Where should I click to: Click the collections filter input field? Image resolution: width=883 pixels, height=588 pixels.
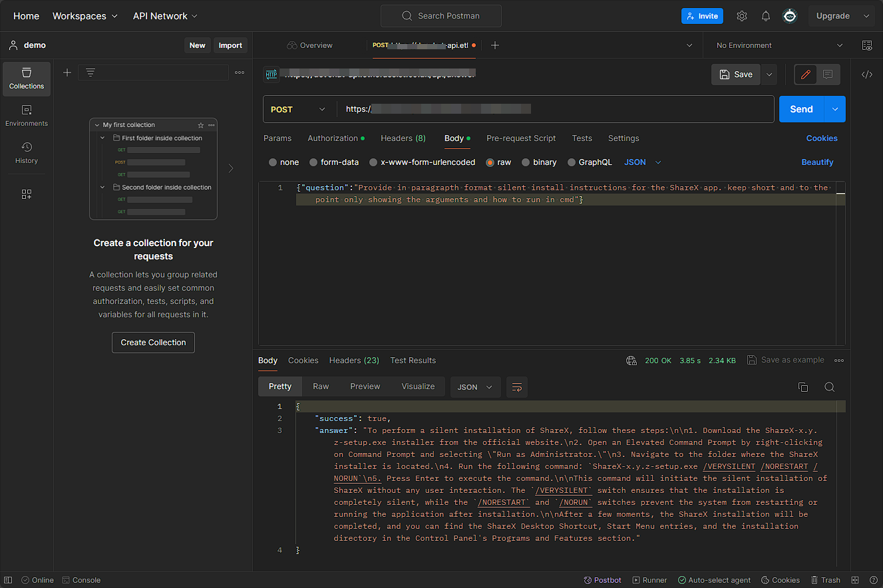click(153, 73)
